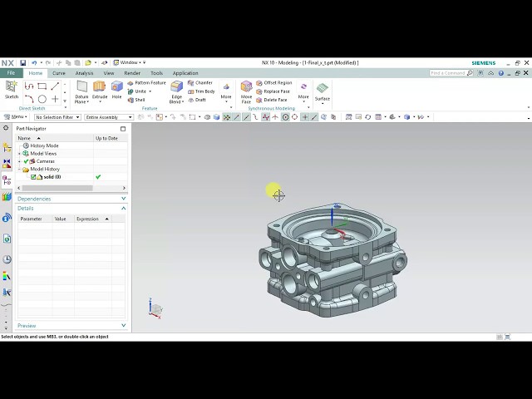Start a new Sketch with Sketch tool
The height and width of the screenshot is (399, 532).
(x=12, y=90)
